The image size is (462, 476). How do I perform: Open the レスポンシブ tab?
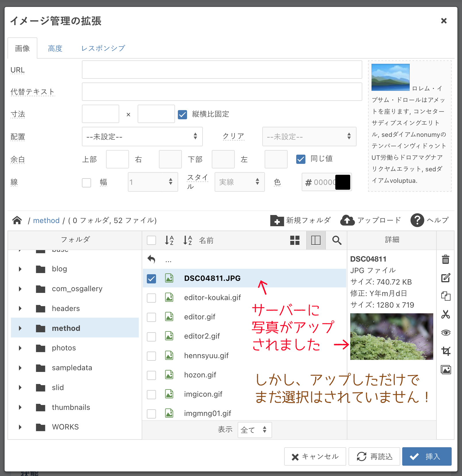click(x=103, y=48)
